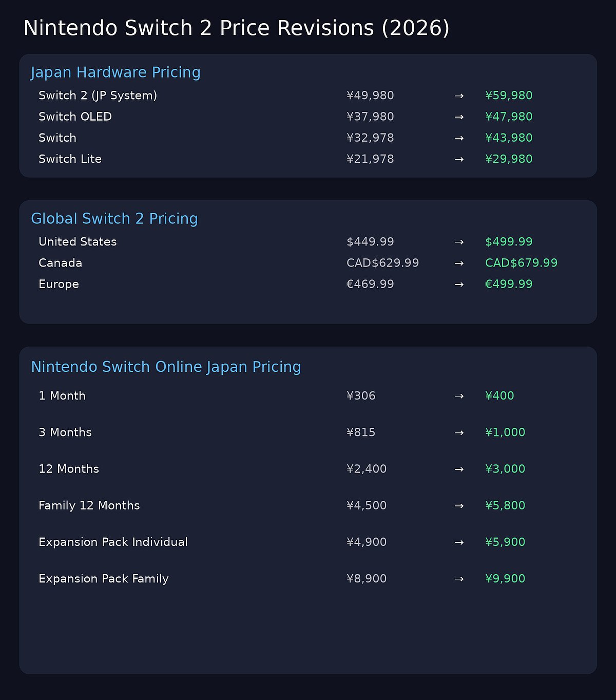Select the Switch OLED row label
The width and height of the screenshot is (616, 700).
[x=75, y=117]
